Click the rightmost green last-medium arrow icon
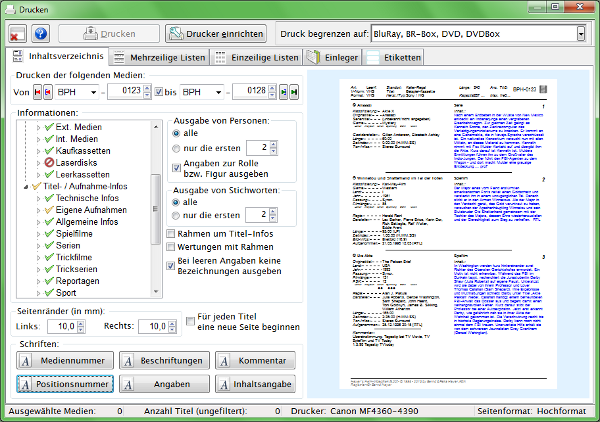 [295, 92]
